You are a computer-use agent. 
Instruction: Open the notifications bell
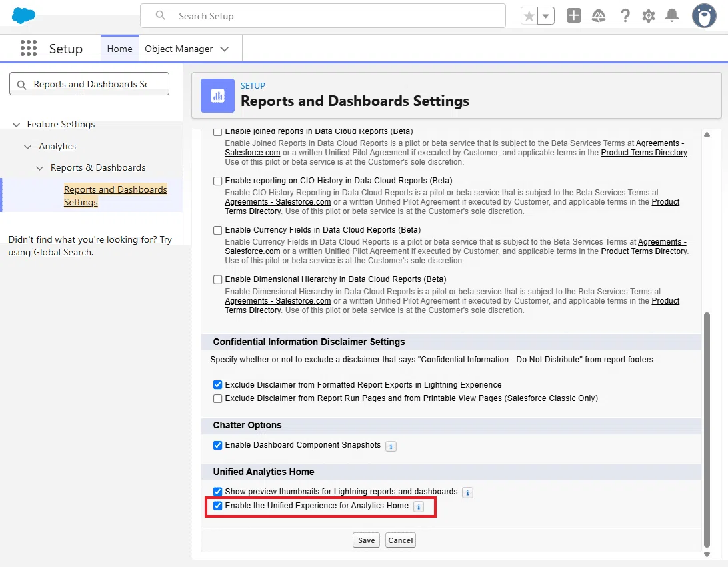coord(672,16)
